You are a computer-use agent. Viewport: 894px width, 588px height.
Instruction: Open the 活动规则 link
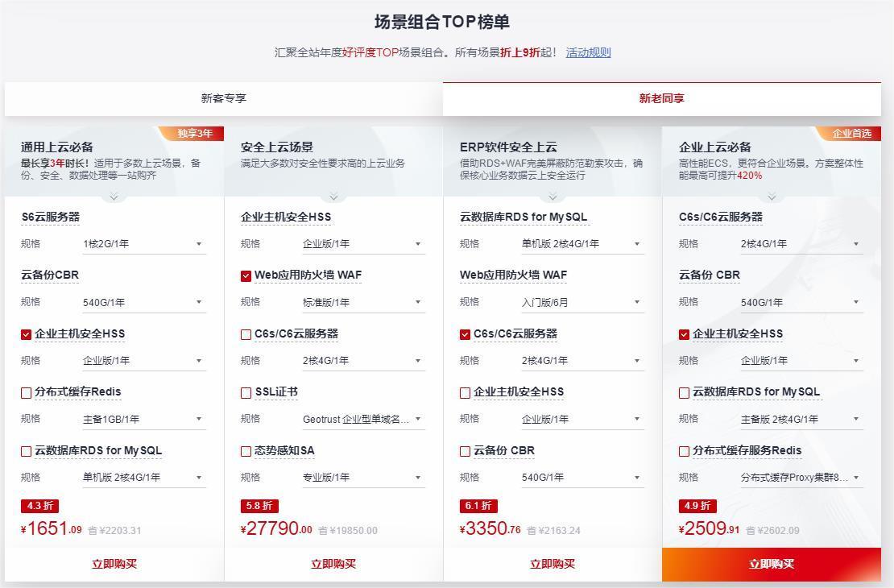tap(588, 52)
